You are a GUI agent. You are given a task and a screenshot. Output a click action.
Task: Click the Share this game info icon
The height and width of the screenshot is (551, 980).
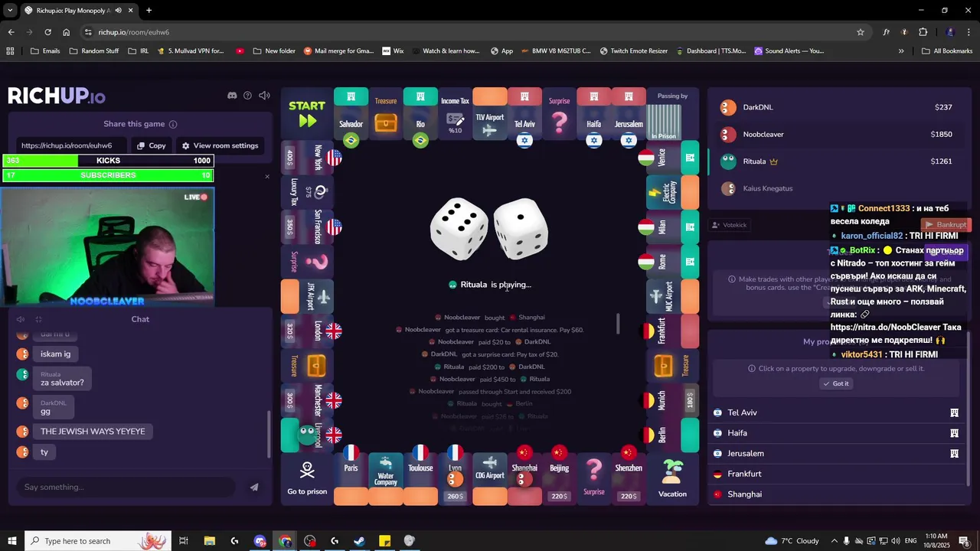[x=173, y=124]
